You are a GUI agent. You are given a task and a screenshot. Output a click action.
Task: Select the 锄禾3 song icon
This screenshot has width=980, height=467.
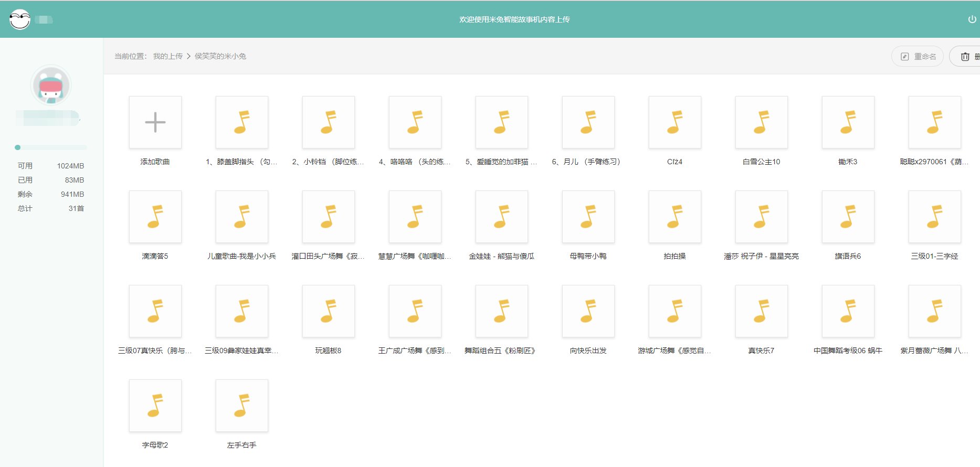pos(848,122)
